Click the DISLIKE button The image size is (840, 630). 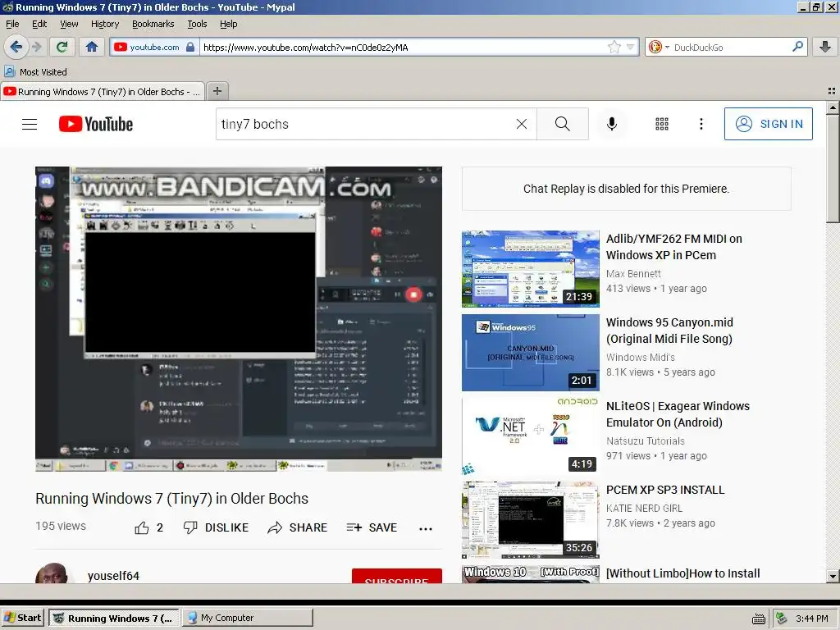(x=216, y=527)
